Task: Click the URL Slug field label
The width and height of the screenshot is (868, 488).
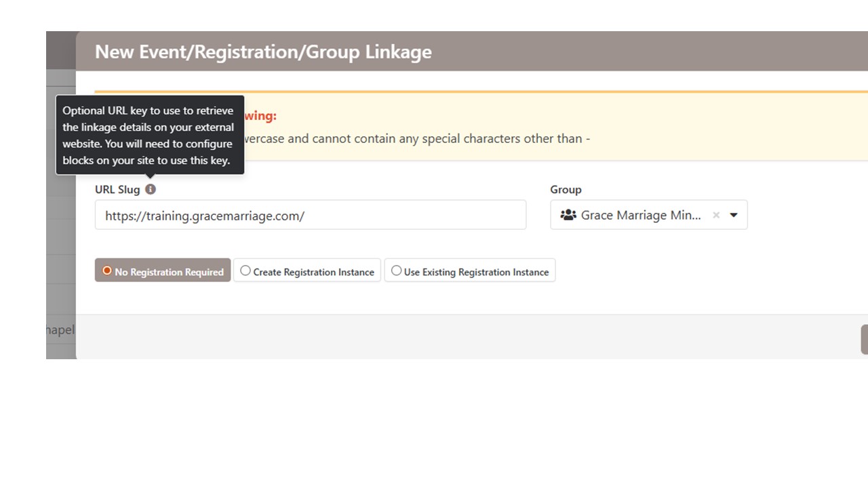Action: 117,190
